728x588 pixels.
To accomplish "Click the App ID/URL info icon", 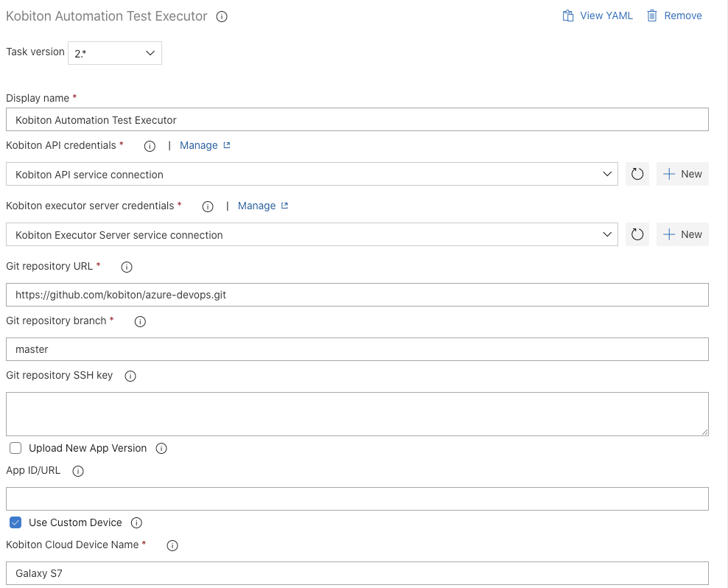I will 77,471.
